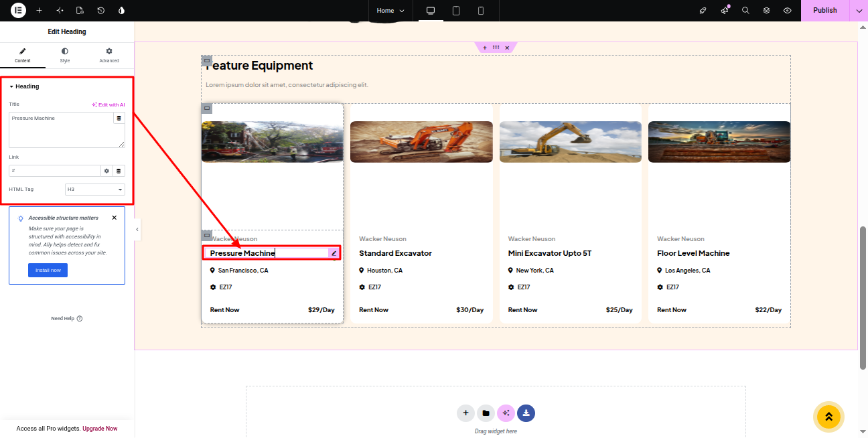Add new section plus button
The width and height of the screenshot is (868, 438).
[x=465, y=413]
